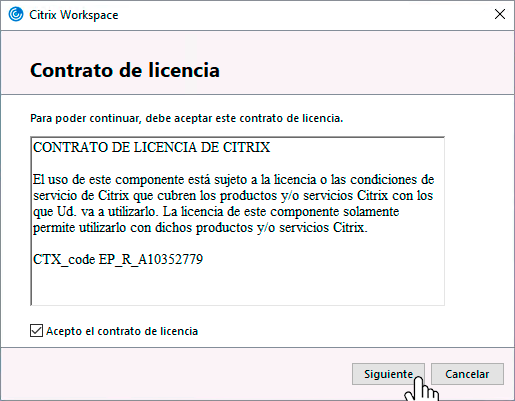Continue with the Siguiente button
This screenshot has height=401, width=515.
pyautogui.click(x=388, y=374)
